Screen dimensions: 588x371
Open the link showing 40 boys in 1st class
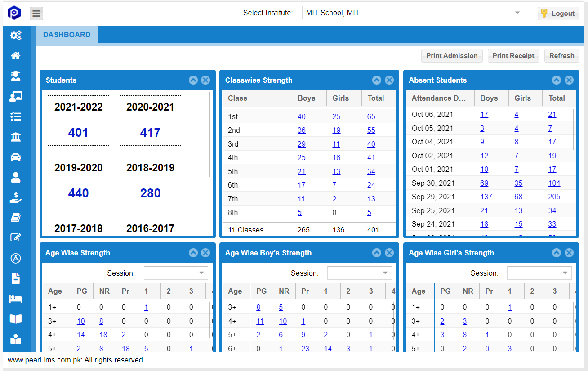pos(301,116)
